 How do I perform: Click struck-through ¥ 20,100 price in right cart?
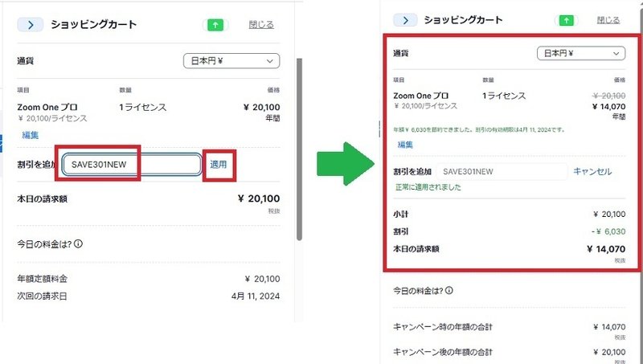609,96
